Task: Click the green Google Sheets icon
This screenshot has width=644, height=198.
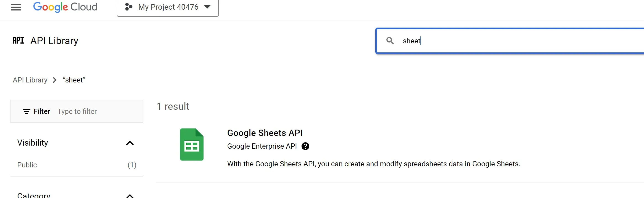Action: point(192,145)
